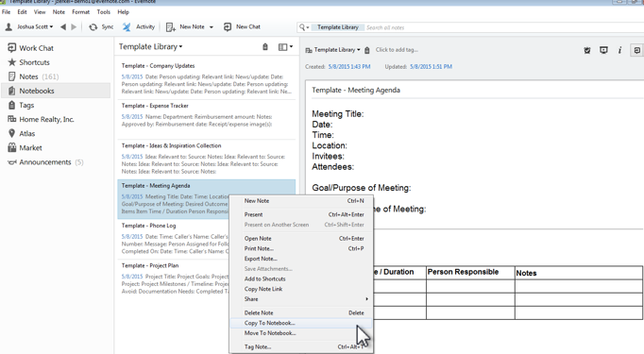Click the Meeting Title: line in note
Image resolution: width=644 pixels, height=354 pixels.
[x=338, y=114]
